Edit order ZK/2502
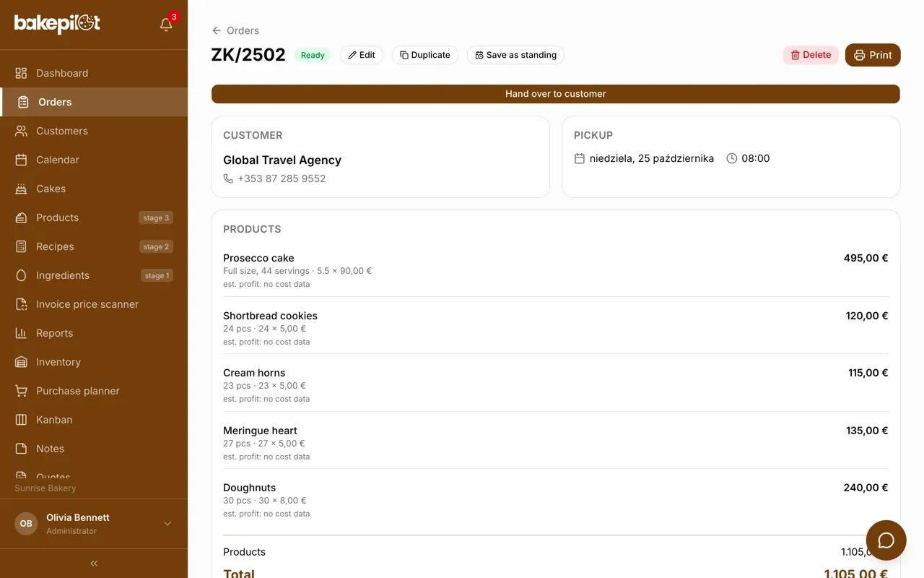Screen dimensions: 924x578 pyautogui.click(x=362, y=55)
